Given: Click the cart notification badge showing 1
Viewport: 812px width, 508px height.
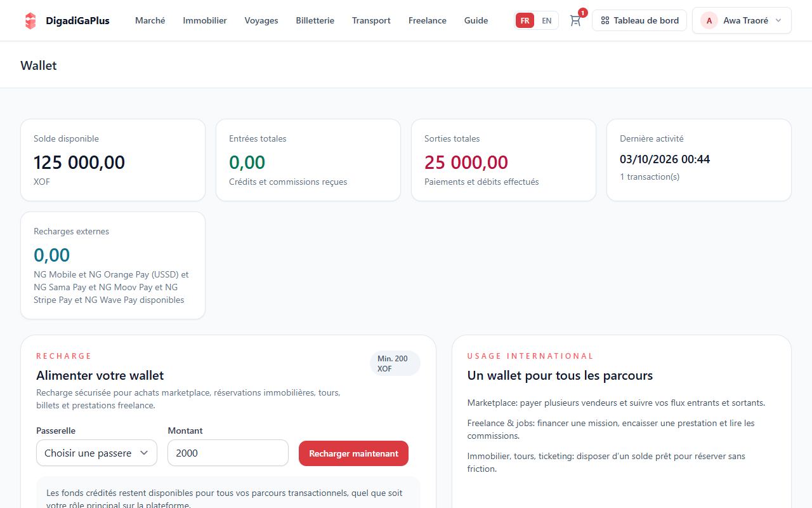Looking at the screenshot, I should [x=582, y=13].
